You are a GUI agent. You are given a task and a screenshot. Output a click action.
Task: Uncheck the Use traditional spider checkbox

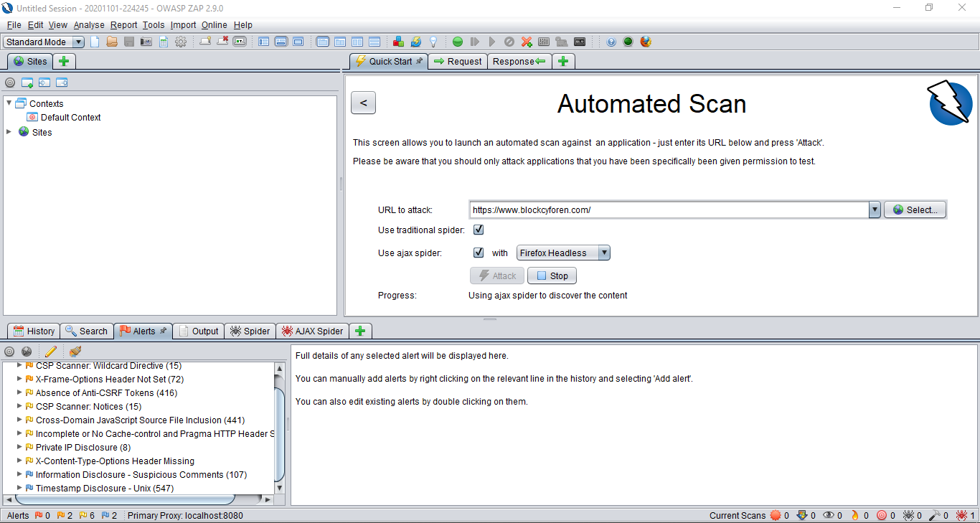[479, 230]
